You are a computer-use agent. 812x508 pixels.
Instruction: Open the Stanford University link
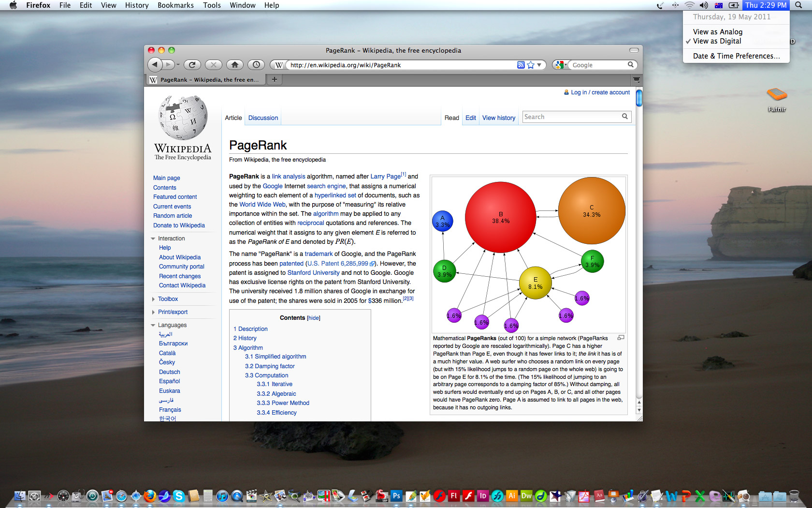tap(313, 273)
